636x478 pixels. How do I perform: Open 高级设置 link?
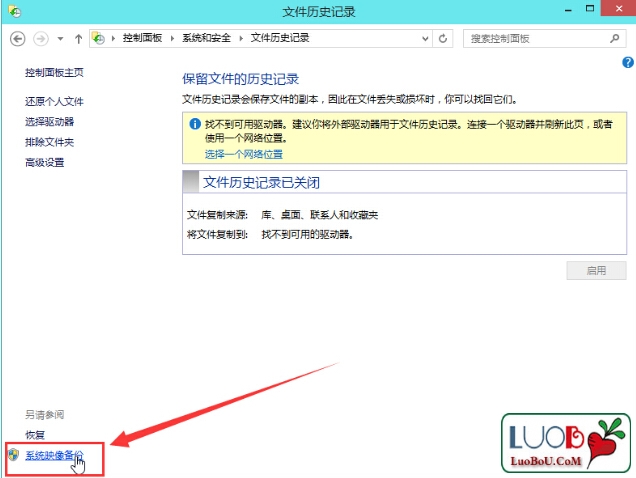[45, 163]
